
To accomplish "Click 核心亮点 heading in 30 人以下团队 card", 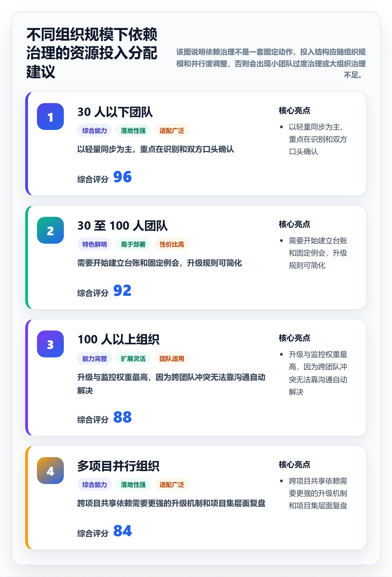I will [295, 111].
